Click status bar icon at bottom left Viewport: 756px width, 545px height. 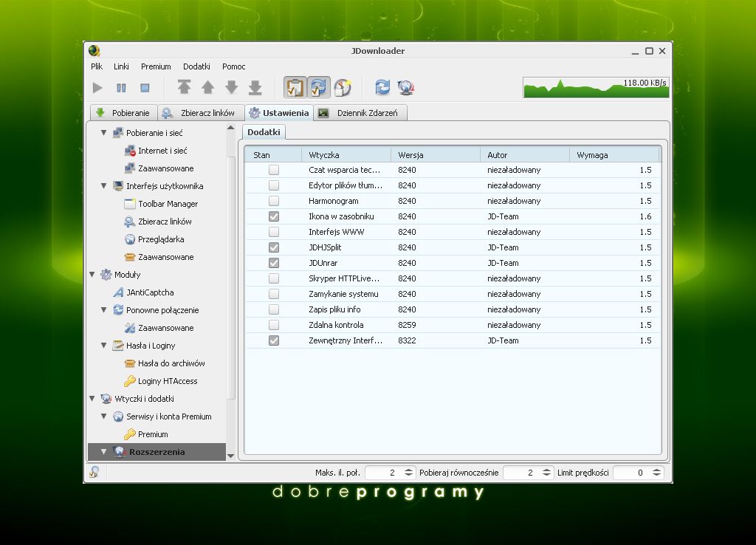coord(94,472)
